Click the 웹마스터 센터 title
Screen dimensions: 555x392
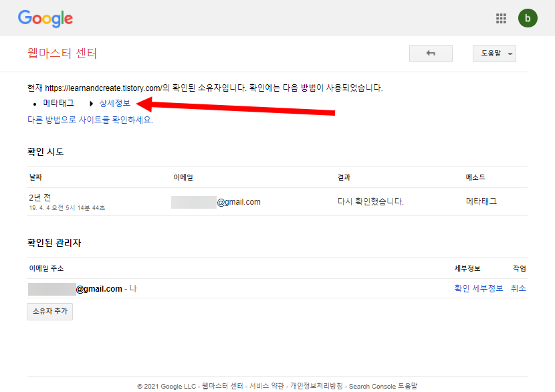(62, 54)
